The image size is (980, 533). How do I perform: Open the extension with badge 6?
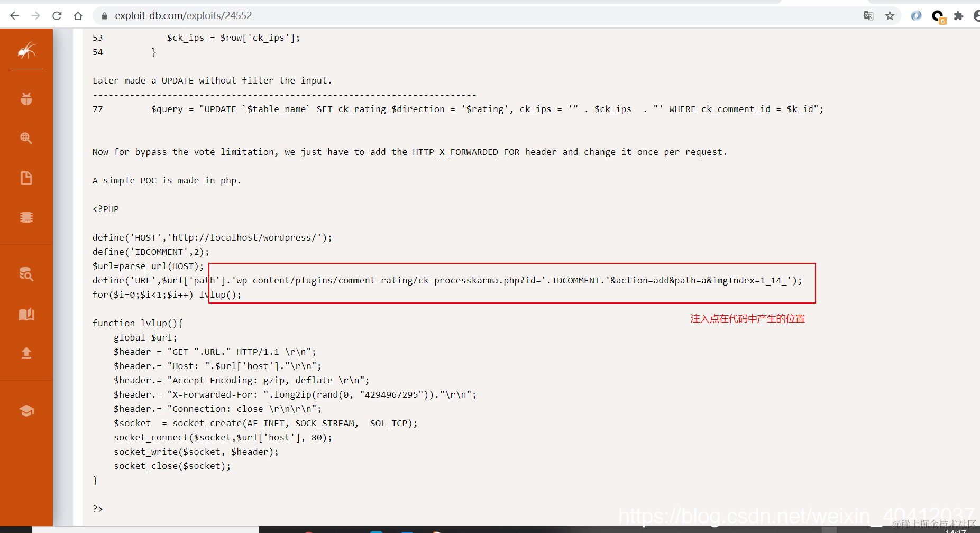point(938,17)
